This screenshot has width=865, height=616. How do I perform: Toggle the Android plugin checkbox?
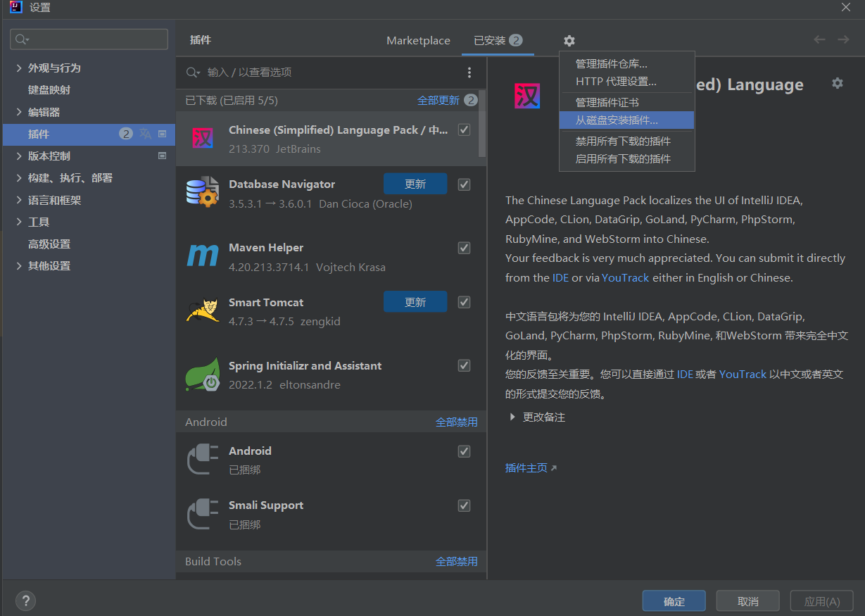point(464,451)
